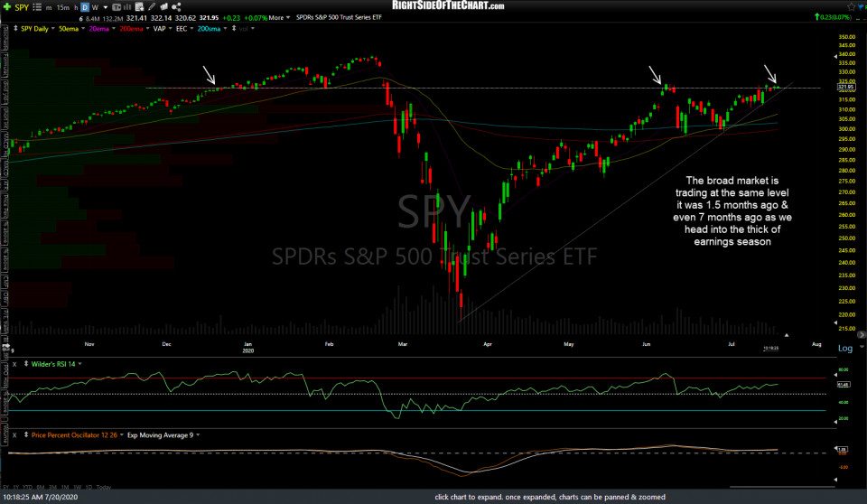The image size is (867, 504).
Task: Open the saved charts folder icon
Action: click(x=163, y=6)
